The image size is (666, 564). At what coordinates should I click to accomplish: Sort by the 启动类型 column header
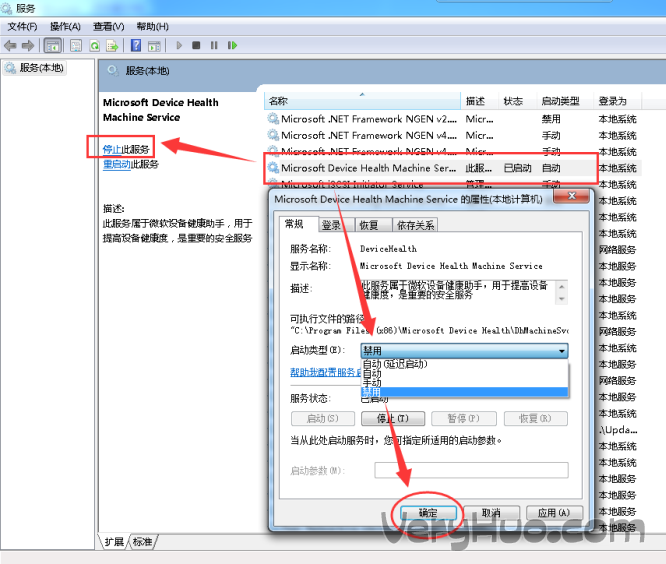pos(565,101)
